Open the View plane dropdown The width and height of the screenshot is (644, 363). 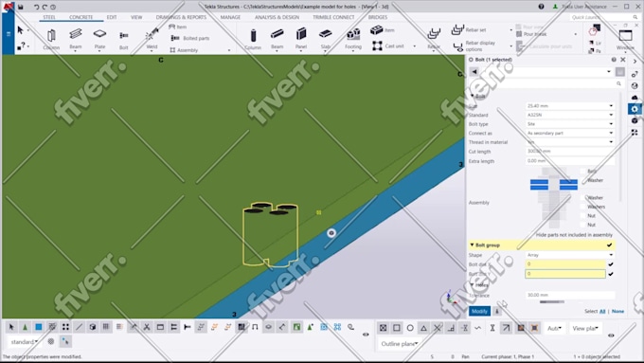pos(585,329)
